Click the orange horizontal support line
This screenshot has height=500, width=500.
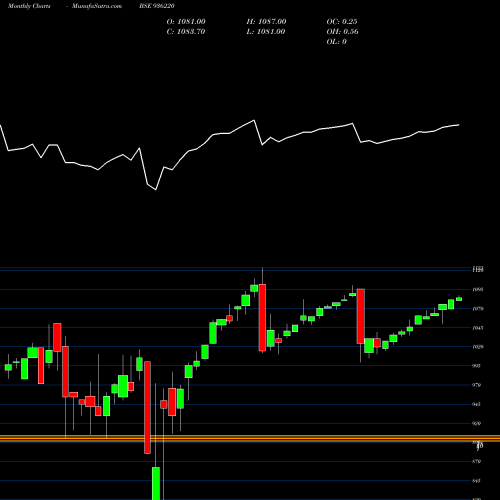(x=250, y=439)
